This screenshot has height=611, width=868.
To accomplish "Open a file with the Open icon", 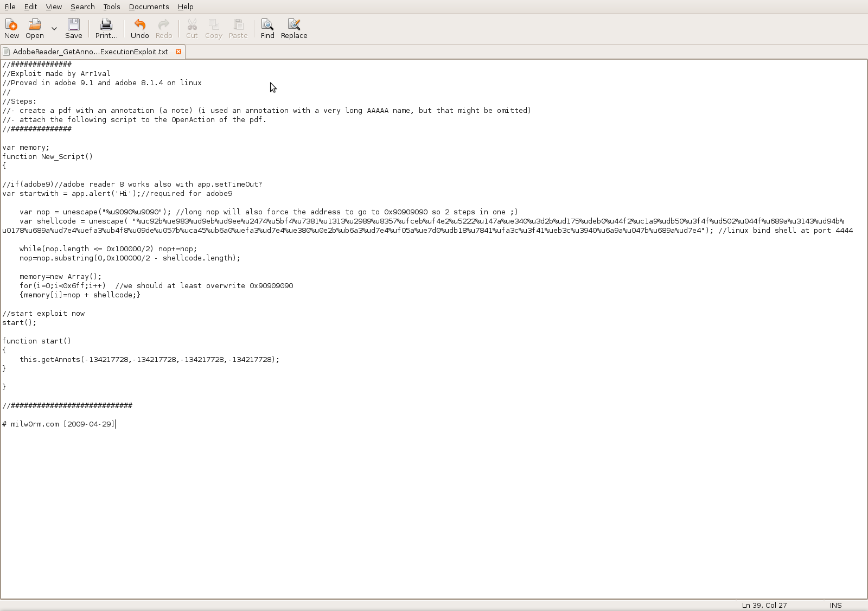I will point(35,29).
